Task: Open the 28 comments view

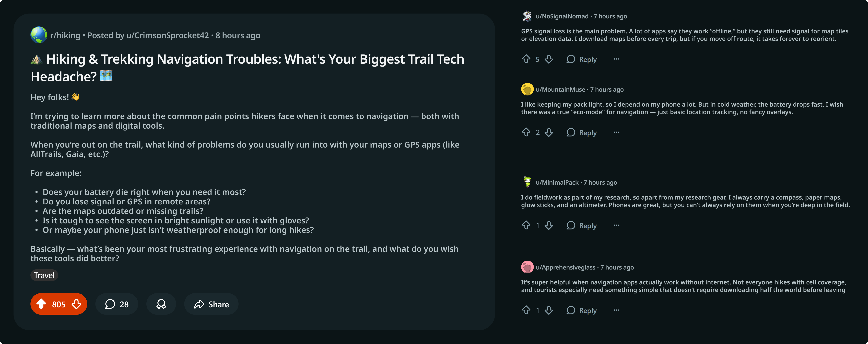Action: pos(117,304)
